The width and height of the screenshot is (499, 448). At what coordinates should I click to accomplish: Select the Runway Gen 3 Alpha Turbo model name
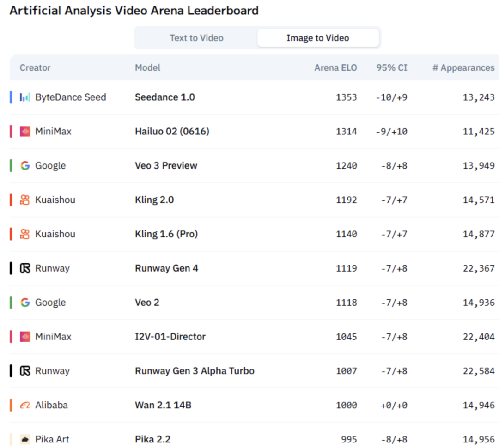(195, 371)
